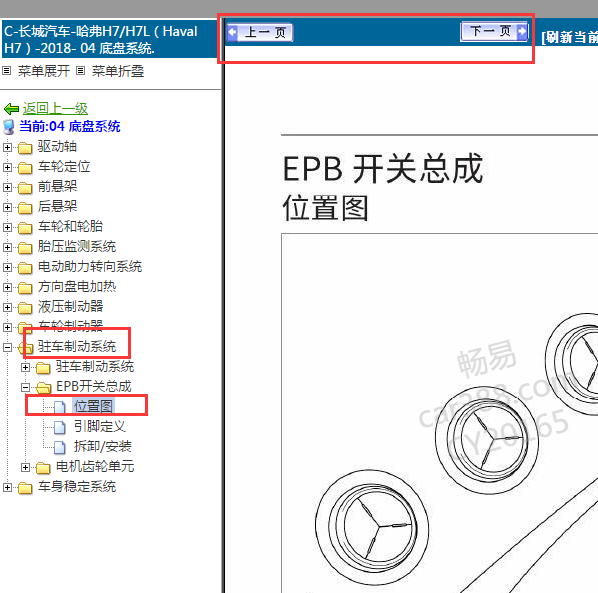
Task: Open 前悬架 tree item
Action: 57,186
